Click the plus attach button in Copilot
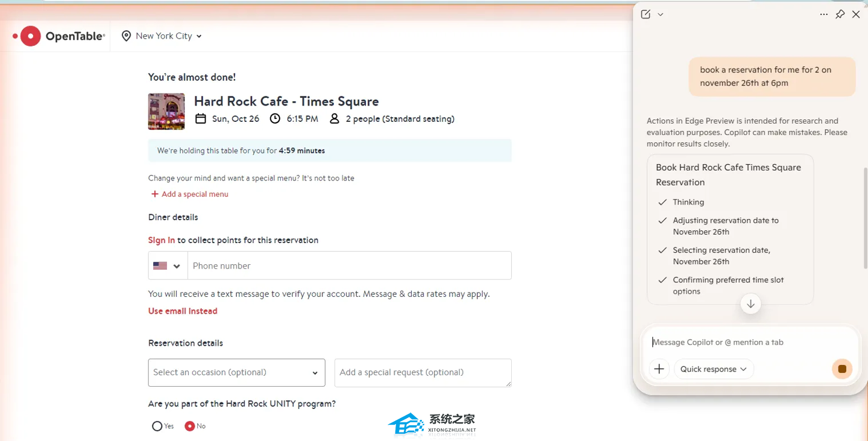The image size is (868, 441). (659, 369)
